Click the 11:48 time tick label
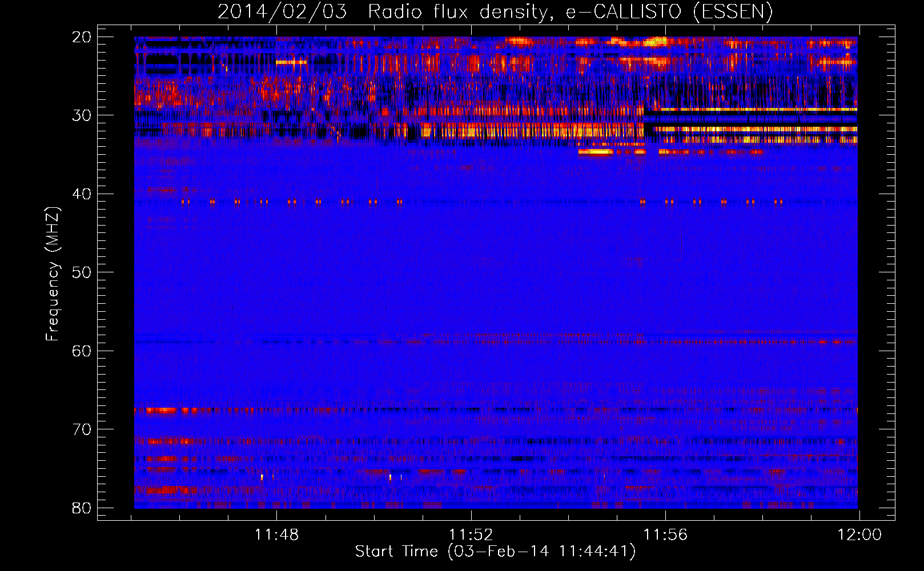Screen dimensions: 924x571 (x=276, y=535)
